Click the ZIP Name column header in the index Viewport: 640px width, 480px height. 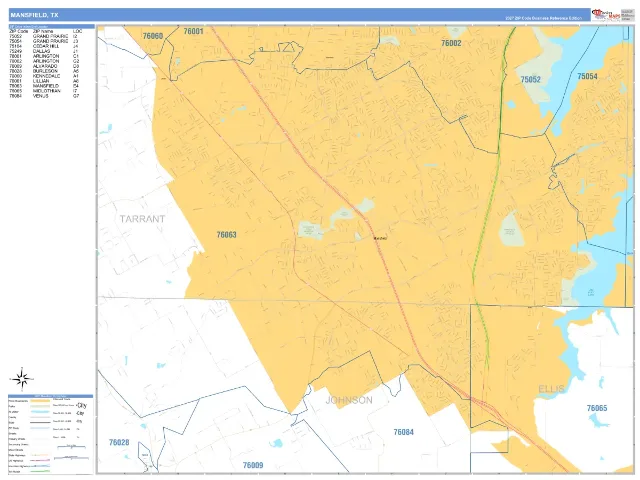pyautogui.click(x=43, y=31)
